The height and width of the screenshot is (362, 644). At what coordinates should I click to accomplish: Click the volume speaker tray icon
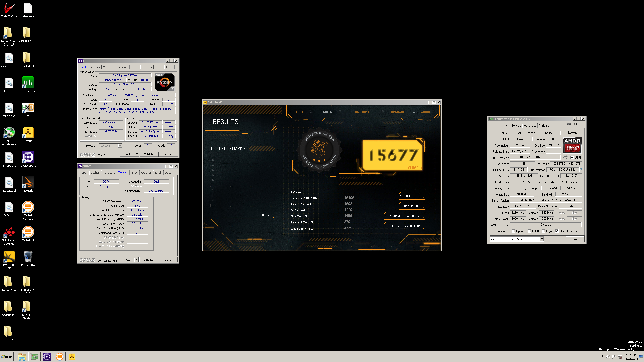click(608, 357)
